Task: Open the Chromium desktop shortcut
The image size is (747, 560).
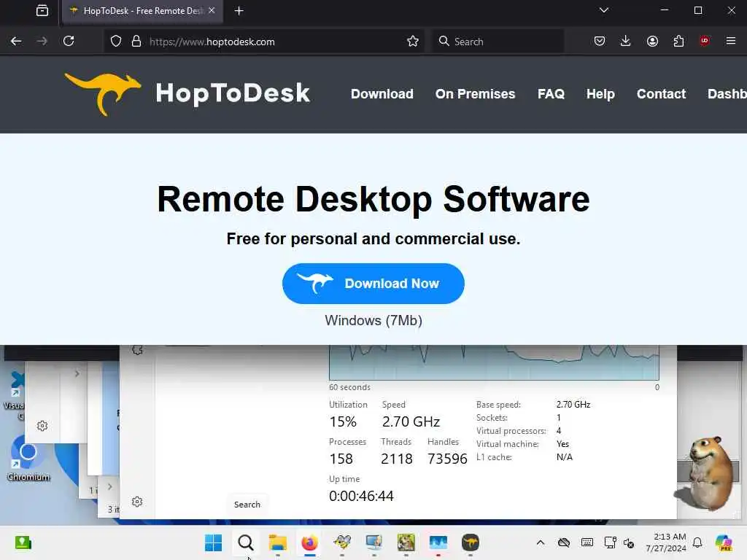Action: click(x=28, y=459)
